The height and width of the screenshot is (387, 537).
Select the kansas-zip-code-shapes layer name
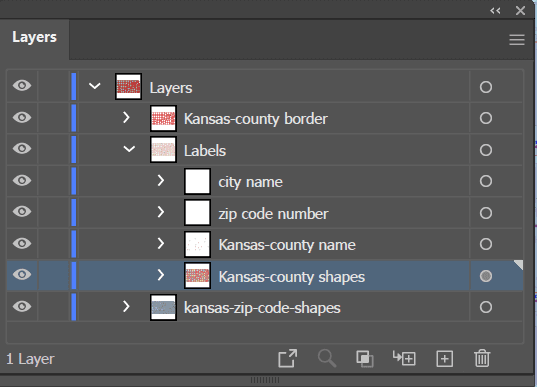(262, 308)
